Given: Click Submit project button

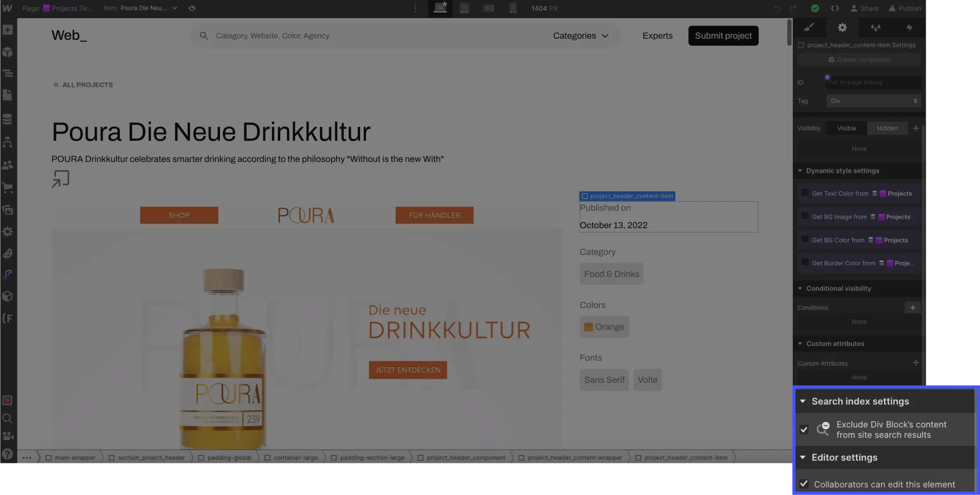Looking at the screenshot, I should click(723, 35).
